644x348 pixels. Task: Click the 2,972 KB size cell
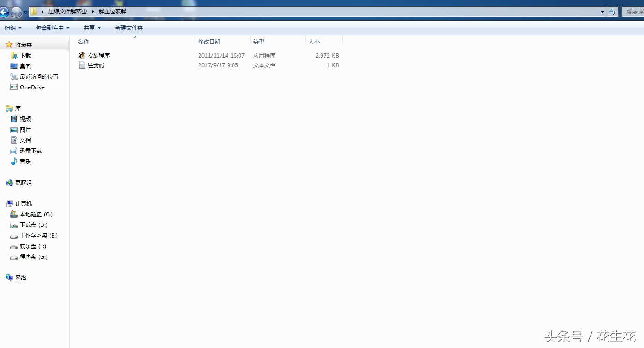(x=327, y=55)
